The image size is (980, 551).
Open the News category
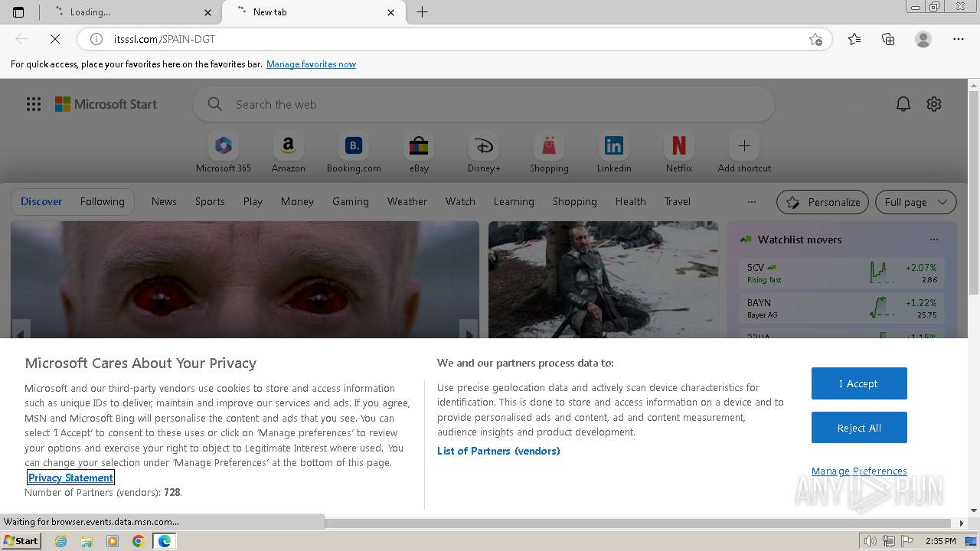click(164, 202)
